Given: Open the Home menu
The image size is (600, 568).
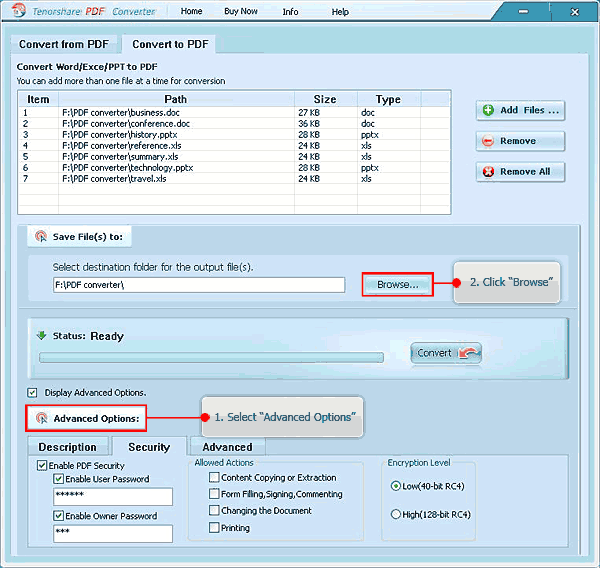Looking at the screenshot, I should point(191,11).
